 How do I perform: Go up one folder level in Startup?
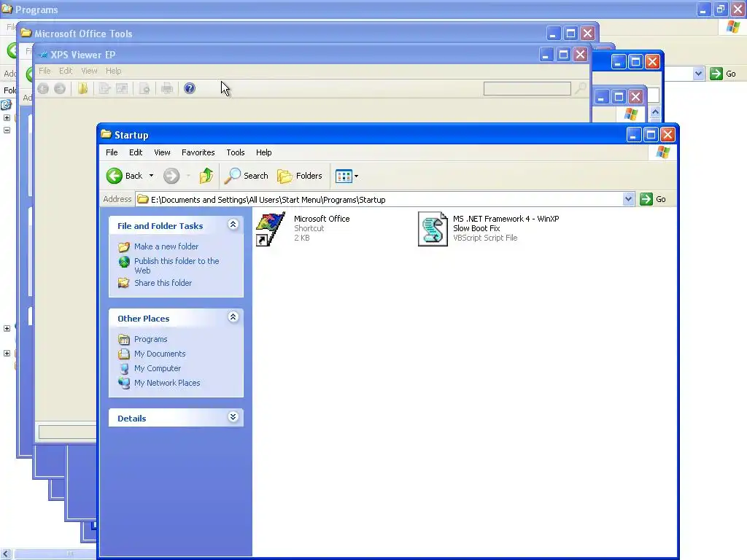[206, 176]
